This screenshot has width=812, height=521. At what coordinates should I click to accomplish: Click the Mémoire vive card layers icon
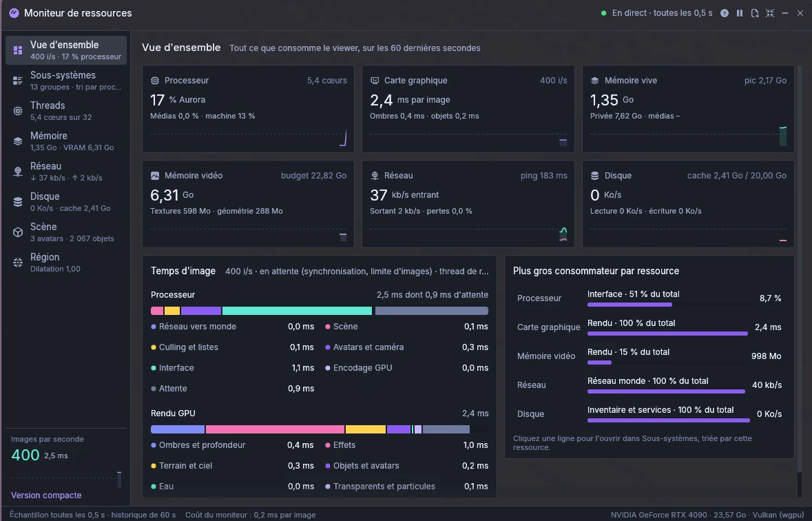point(594,81)
